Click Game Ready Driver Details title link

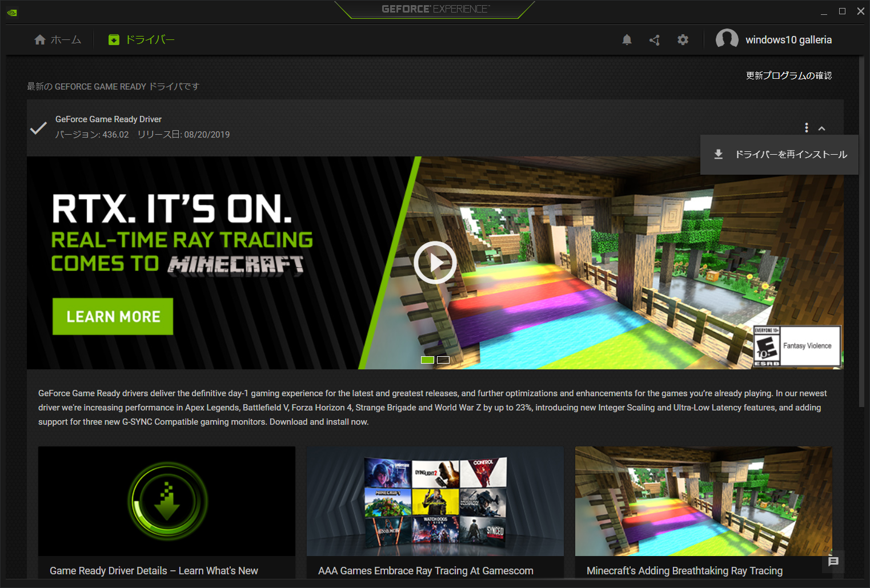pos(154,571)
